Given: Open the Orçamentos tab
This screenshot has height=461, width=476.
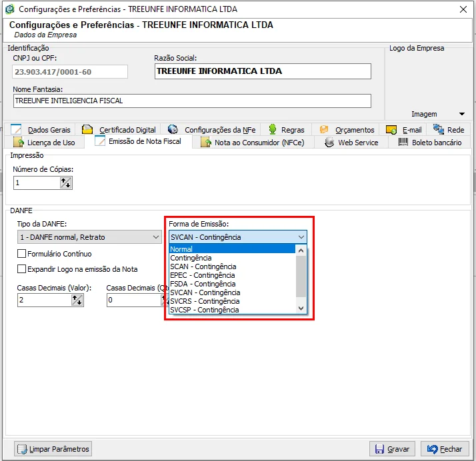Looking at the screenshot, I should click(347, 129).
